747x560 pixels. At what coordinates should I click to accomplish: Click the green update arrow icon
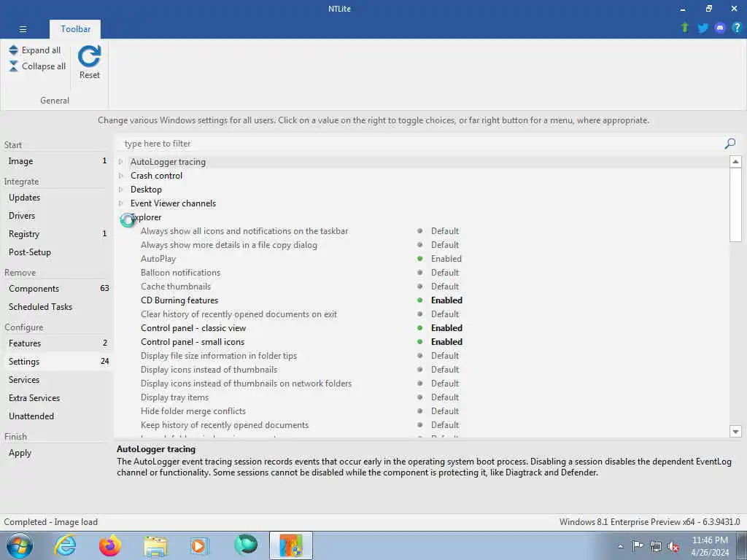pos(685,28)
